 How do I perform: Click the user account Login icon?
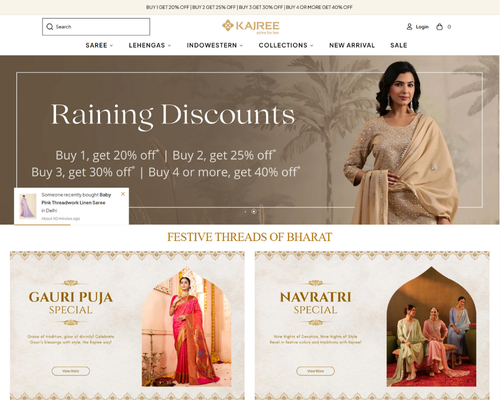tap(409, 27)
